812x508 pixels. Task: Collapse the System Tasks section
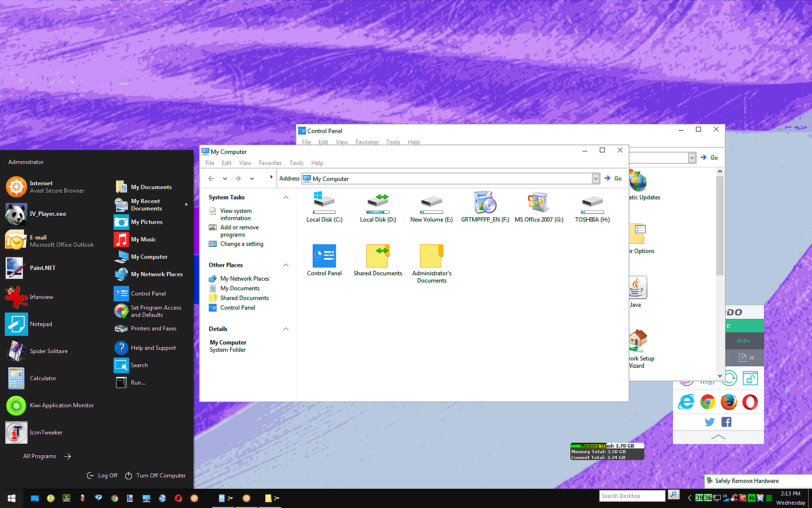tap(286, 197)
